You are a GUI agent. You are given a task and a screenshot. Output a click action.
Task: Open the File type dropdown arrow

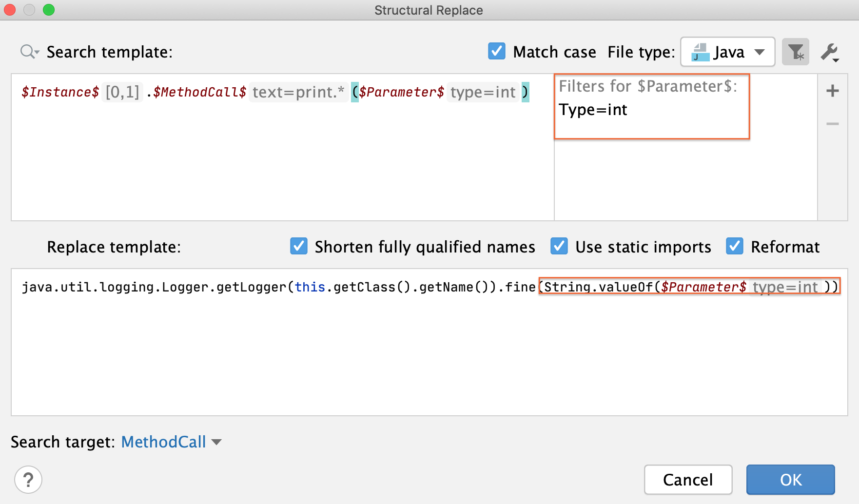(x=760, y=52)
